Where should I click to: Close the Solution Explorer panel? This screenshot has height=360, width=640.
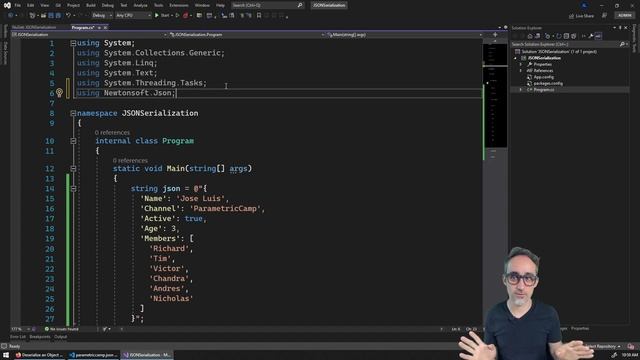pyautogui.click(x=626, y=28)
